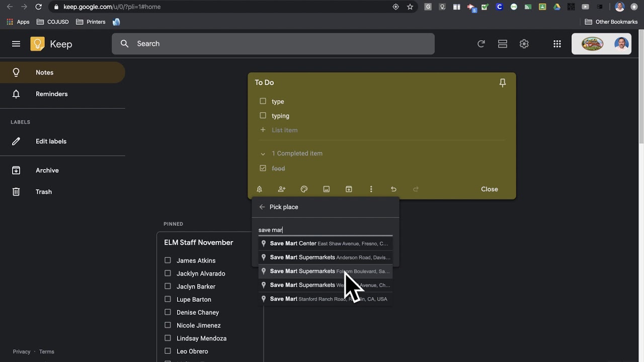This screenshot has width=644, height=362.
Task: Go back from Pick place panel
Action: pyautogui.click(x=262, y=207)
